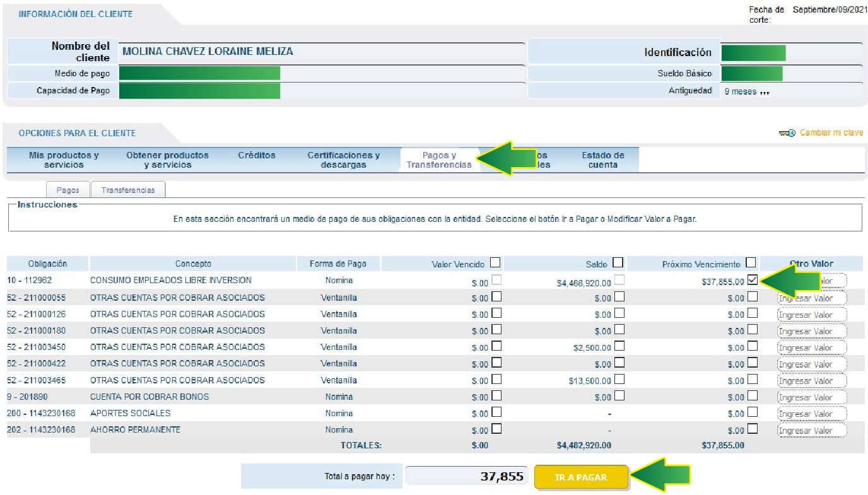Click the Total a pagar hoy amount field
Screen dimensions: 868x495
click(466, 477)
